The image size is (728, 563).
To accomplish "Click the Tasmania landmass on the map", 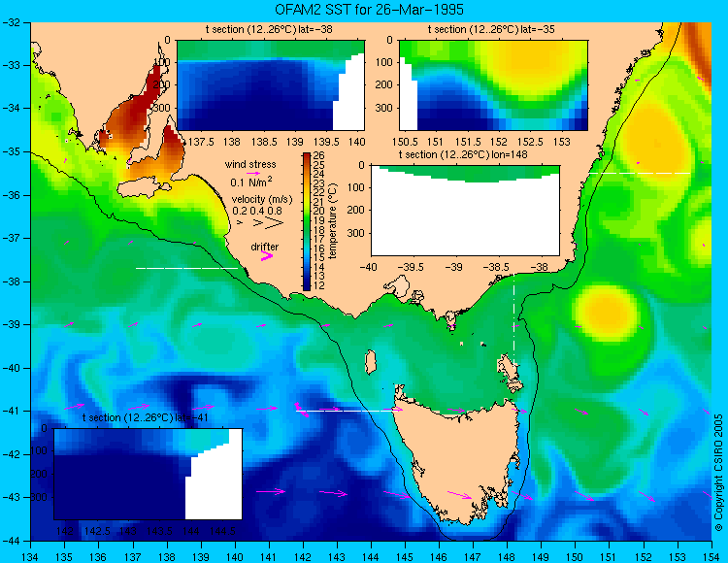I will pyautogui.click(x=457, y=455).
